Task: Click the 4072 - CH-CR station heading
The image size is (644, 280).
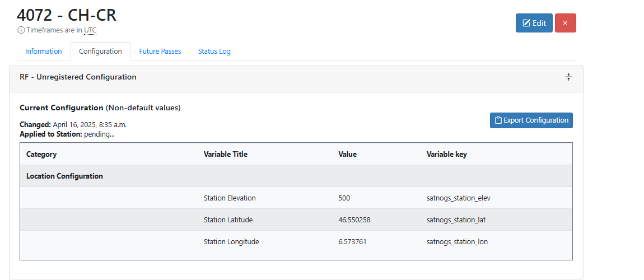Action: tap(67, 15)
